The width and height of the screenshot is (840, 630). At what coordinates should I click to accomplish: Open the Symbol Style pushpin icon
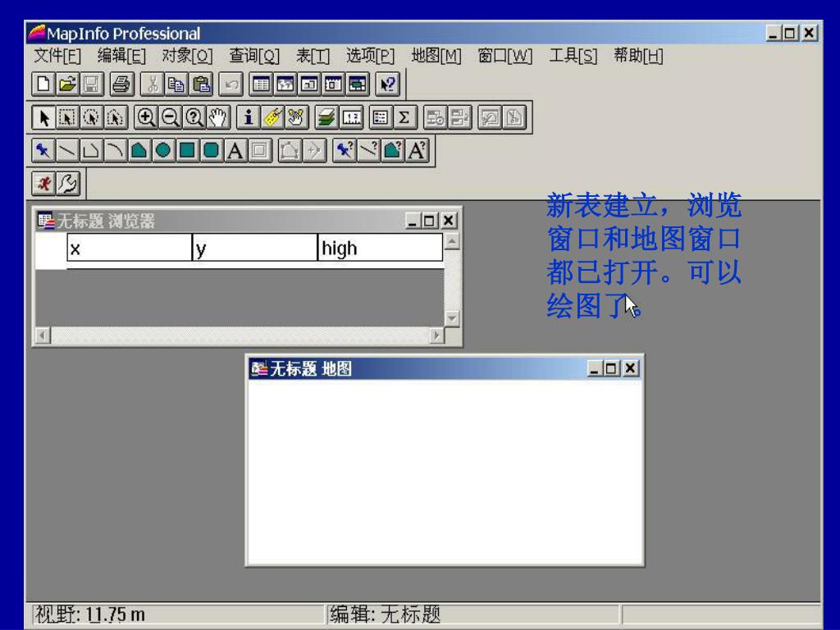(345, 151)
